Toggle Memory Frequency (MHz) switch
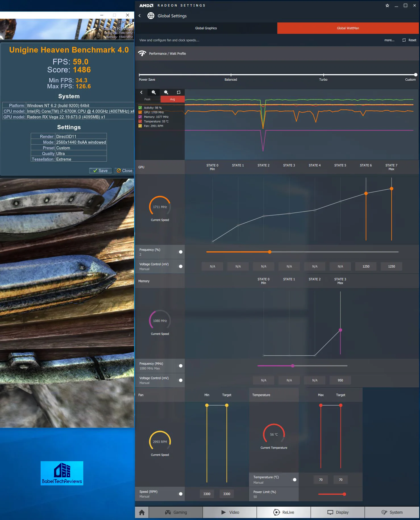Image resolution: width=420 pixels, height=520 pixels. 181,366
